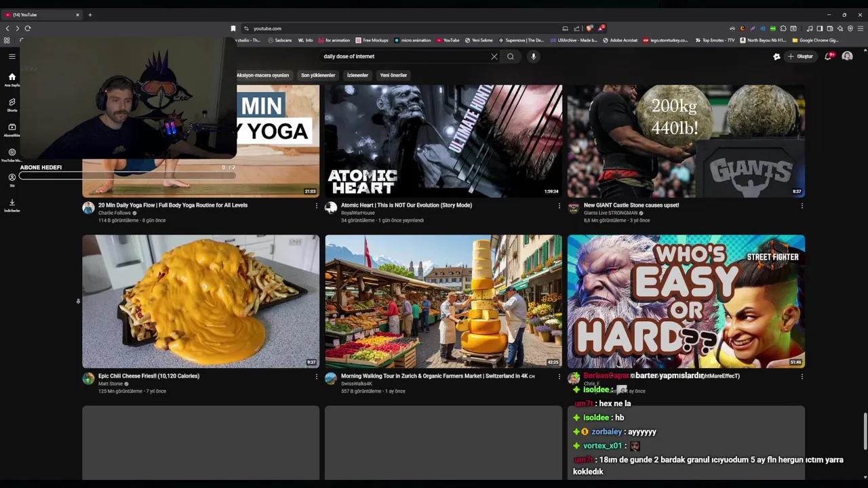868x488 pixels.
Task: Open a new browser tab
Action: [x=90, y=15]
